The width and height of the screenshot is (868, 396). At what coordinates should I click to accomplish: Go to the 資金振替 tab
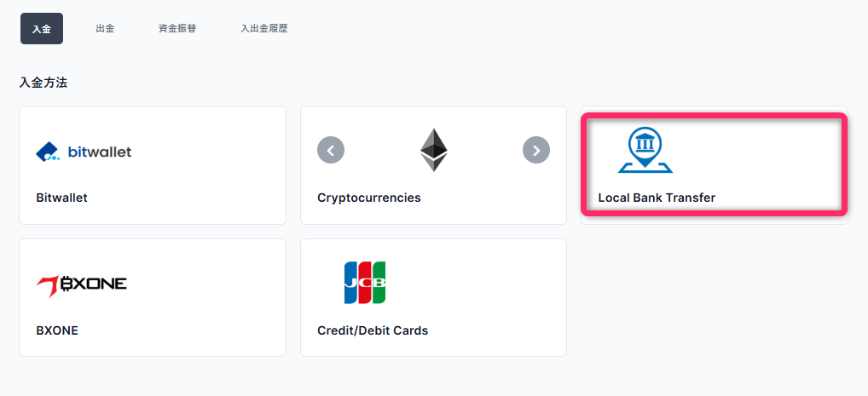click(x=177, y=29)
